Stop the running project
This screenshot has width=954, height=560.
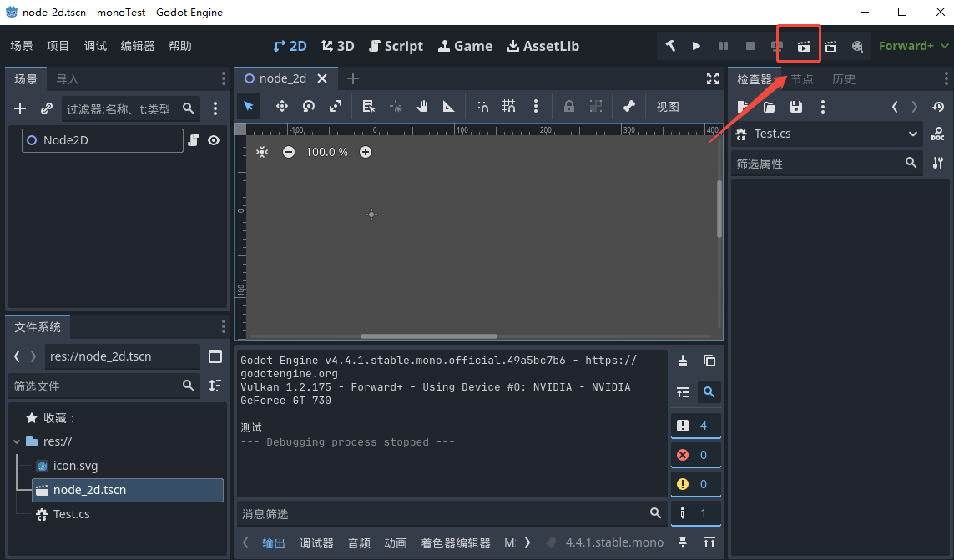tap(750, 46)
